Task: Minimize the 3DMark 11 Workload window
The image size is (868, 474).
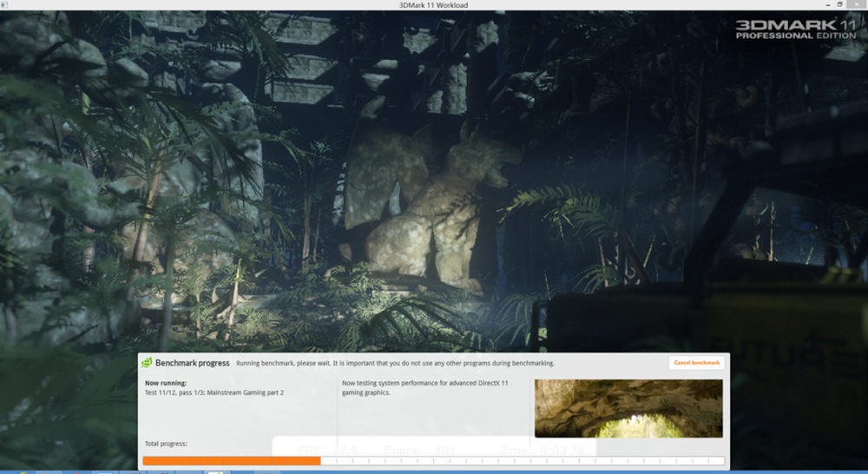Action: coord(828,4)
